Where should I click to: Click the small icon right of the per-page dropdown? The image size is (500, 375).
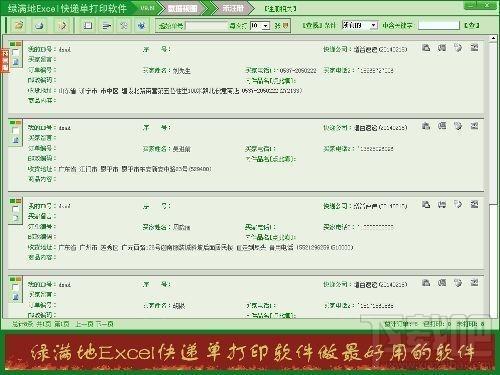click(x=285, y=26)
